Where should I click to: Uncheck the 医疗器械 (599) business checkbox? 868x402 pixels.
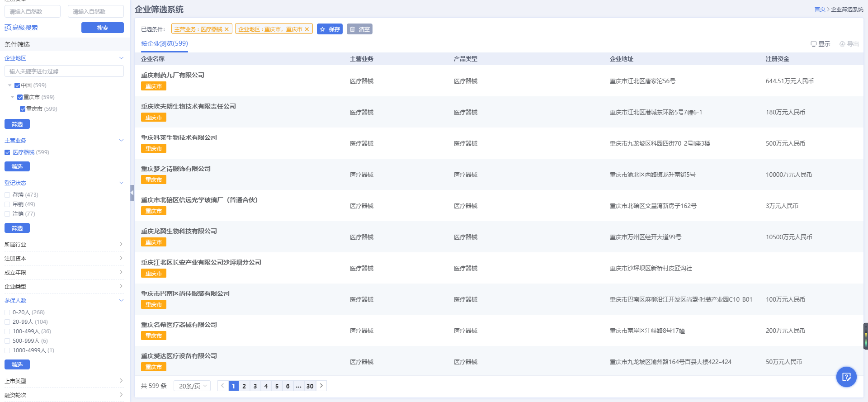click(7, 152)
